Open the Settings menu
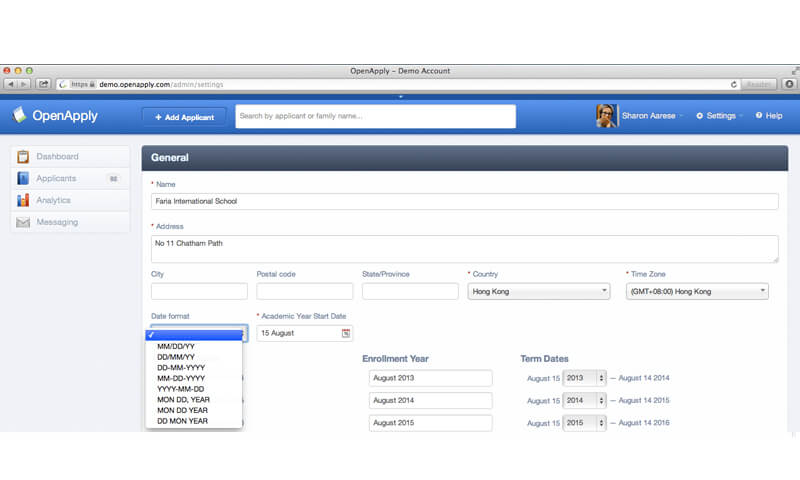Image resolution: width=800 pixels, height=480 pixels. (719, 116)
